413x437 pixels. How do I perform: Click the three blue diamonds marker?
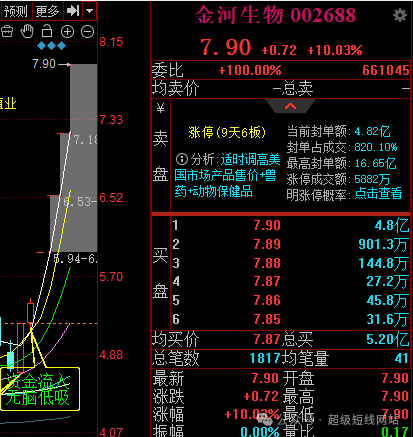(51, 46)
